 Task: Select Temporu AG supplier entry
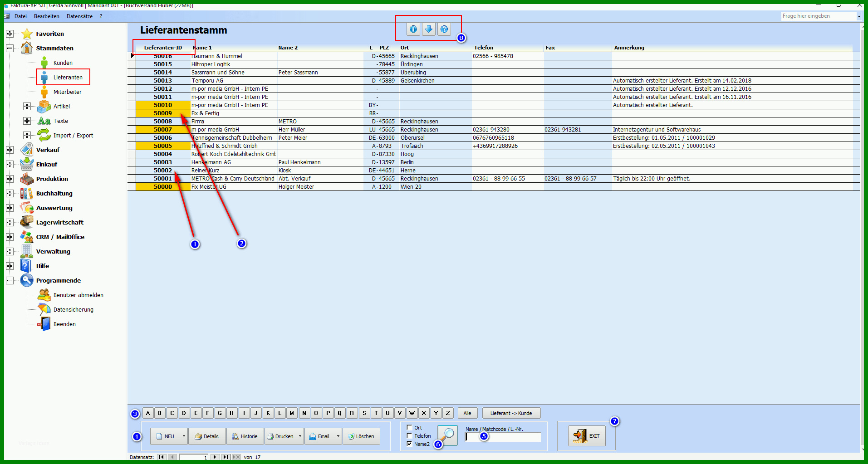tap(494, 80)
